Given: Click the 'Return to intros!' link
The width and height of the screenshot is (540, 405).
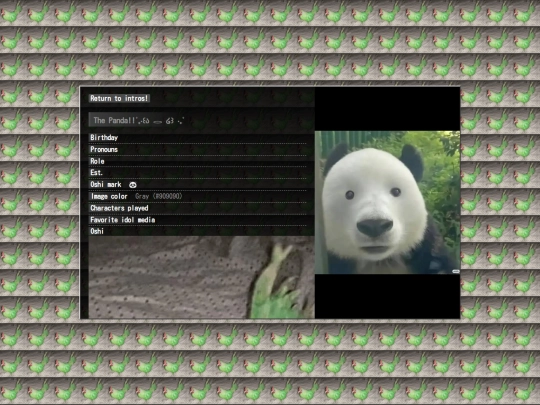Looking at the screenshot, I should click(x=119, y=98).
